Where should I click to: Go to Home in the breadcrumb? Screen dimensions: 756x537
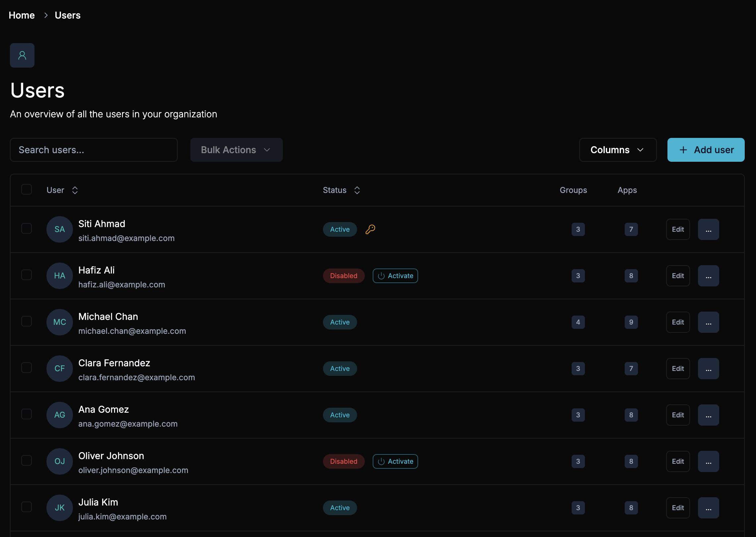coord(22,15)
